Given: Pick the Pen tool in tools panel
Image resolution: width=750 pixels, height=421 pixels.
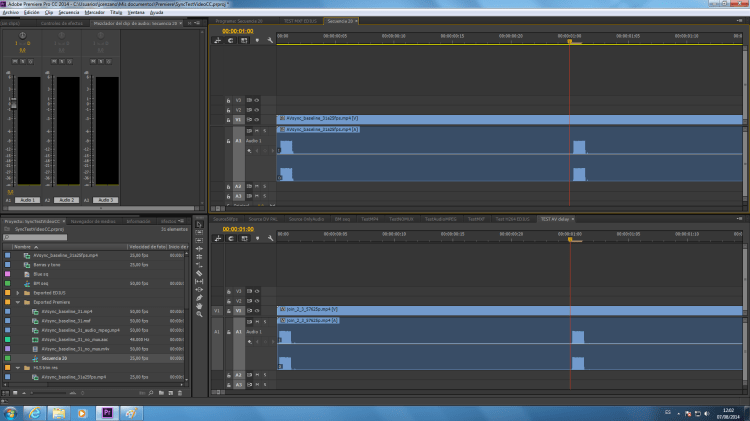Looking at the screenshot, I should [x=199, y=297].
